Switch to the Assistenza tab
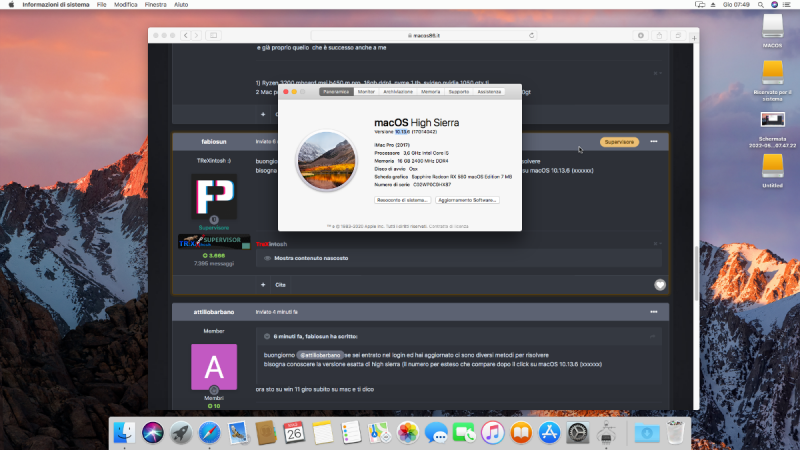800x450 pixels. 489,92
